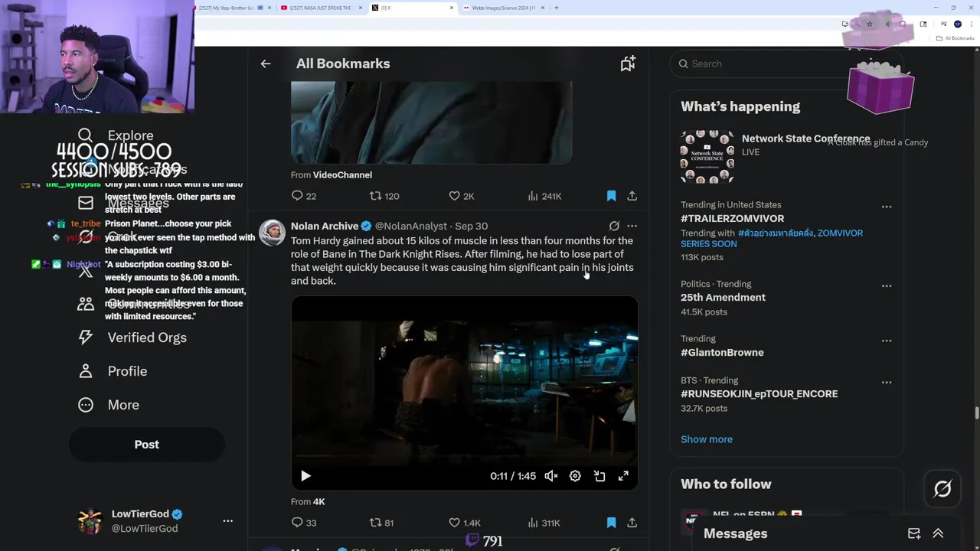The height and width of the screenshot is (551, 980).
Task: Click the Post button
Action: (x=147, y=445)
